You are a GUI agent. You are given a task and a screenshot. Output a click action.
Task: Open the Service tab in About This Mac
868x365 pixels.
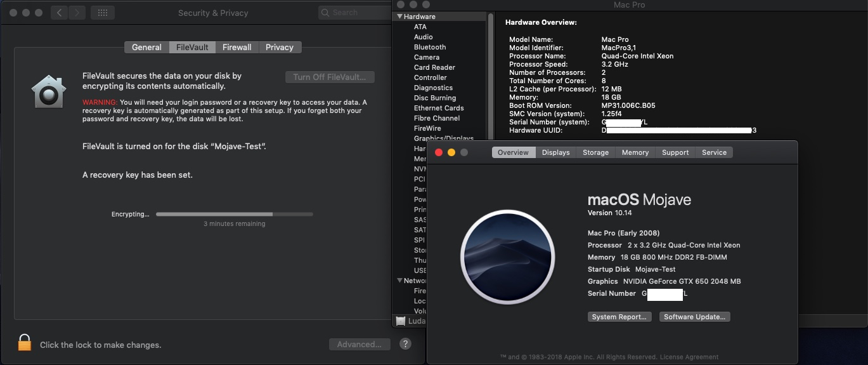714,152
